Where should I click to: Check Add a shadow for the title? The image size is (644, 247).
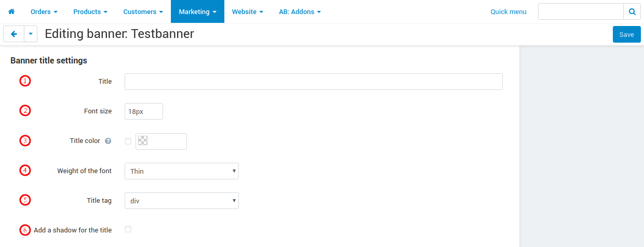pyautogui.click(x=128, y=229)
